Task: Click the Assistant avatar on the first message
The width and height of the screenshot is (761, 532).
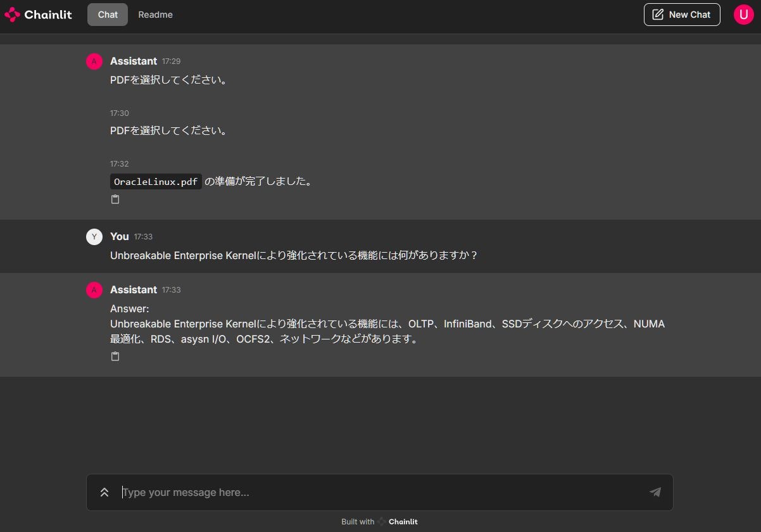Action: (94, 61)
